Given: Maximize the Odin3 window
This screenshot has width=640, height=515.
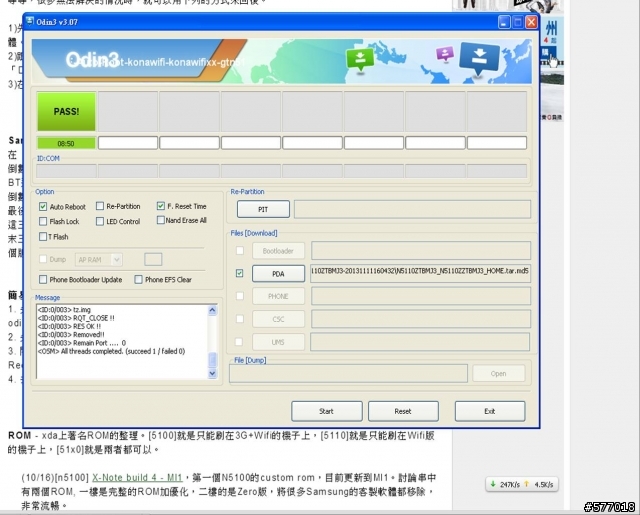Looking at the screenshot, I should [518, 22].
